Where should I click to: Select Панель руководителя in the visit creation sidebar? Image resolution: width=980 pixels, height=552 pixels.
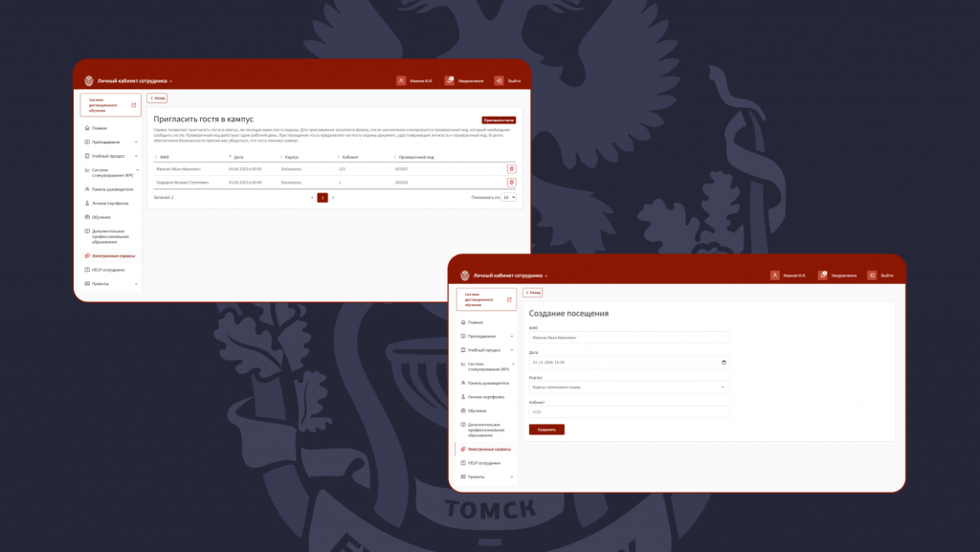486,383
